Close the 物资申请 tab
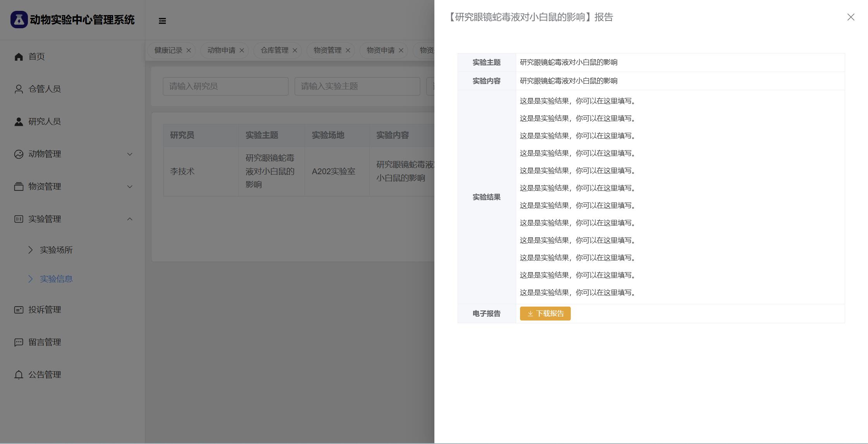This screenshot has width=868, height=444. pos(401,50)
